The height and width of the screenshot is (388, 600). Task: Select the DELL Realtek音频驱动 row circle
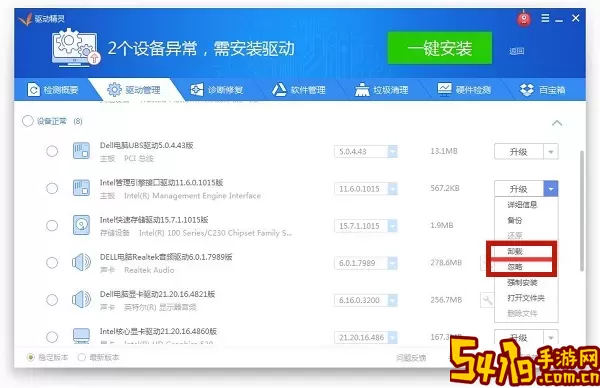(x=52, y=262)
